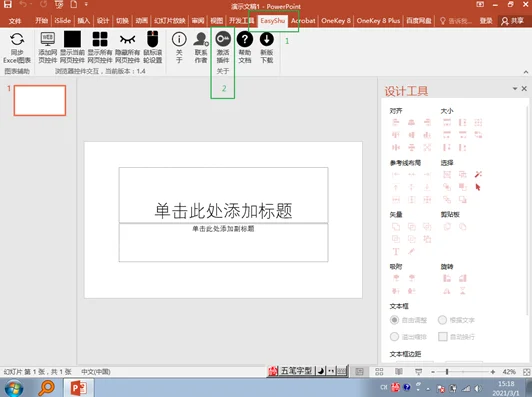Viewport: 532px width, 397px height.
Task: Click the hourglass flip icon under 旋转
Action: [462, 291]
